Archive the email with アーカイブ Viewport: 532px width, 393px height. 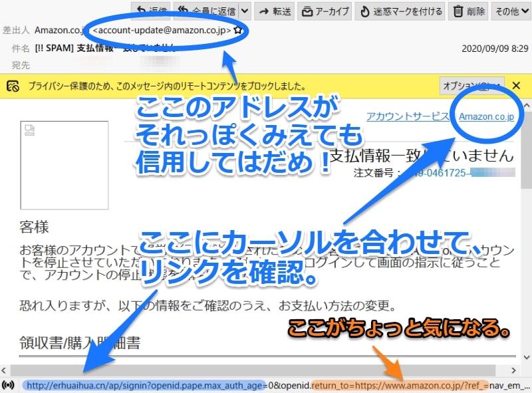click(x=325, y=11)
